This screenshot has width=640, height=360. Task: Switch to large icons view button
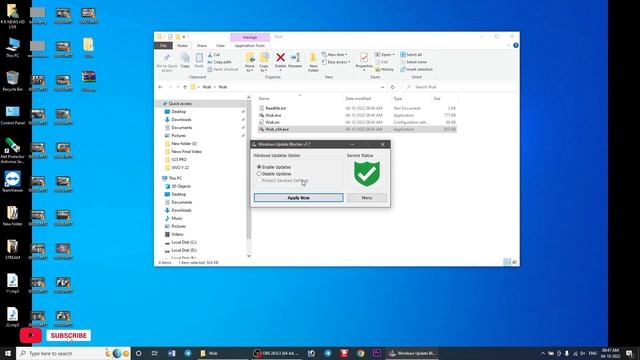point(514,262)
